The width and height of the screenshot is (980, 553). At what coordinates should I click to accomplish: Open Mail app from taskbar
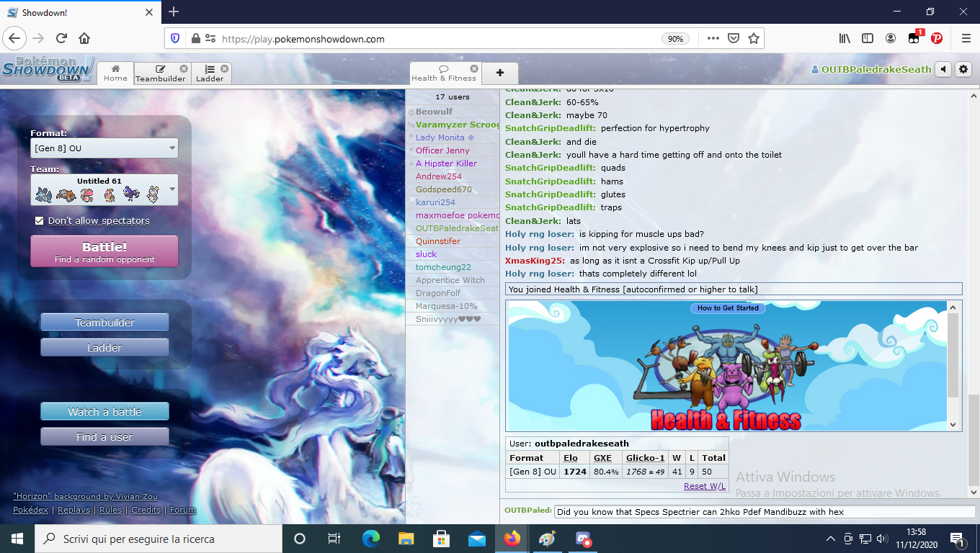click(x=476, y=539)
